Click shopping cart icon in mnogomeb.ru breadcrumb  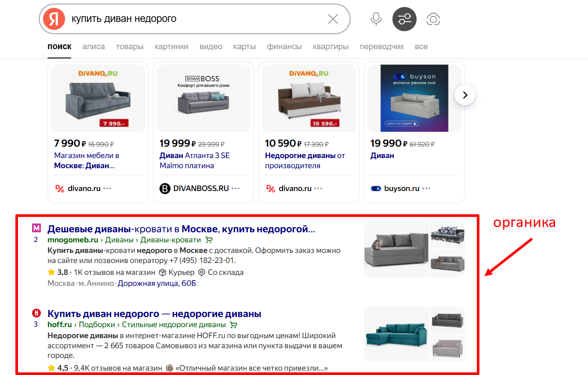pos(209,240)
